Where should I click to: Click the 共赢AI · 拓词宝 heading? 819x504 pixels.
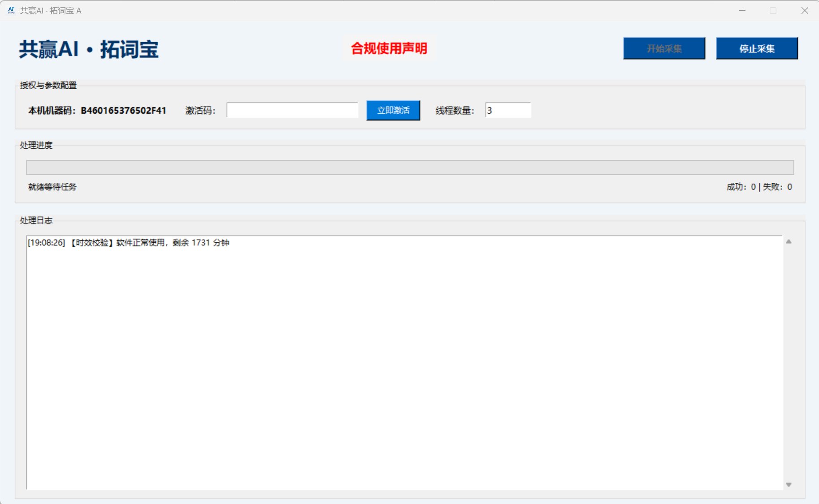89,49
